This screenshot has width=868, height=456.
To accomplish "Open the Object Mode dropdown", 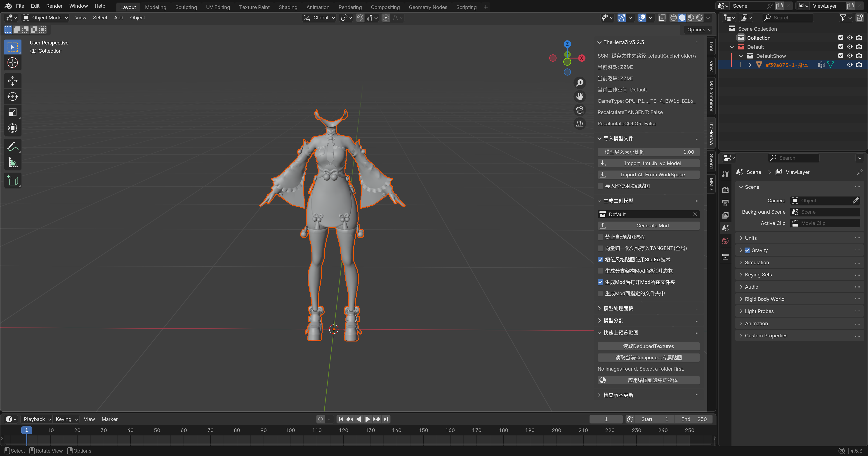I will pos(45,18).
